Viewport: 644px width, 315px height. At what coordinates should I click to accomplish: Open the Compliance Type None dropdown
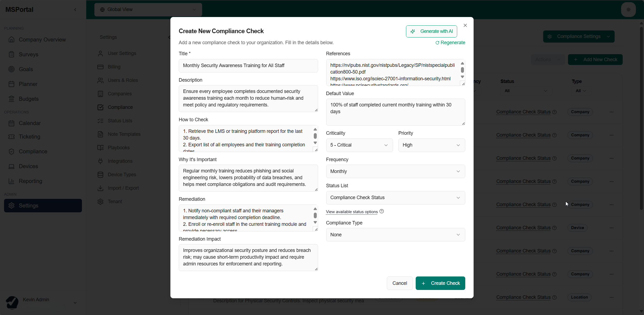395,235
